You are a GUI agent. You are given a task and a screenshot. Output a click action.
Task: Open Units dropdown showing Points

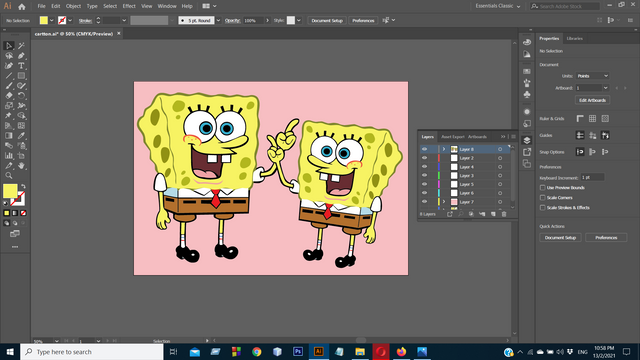593,76
